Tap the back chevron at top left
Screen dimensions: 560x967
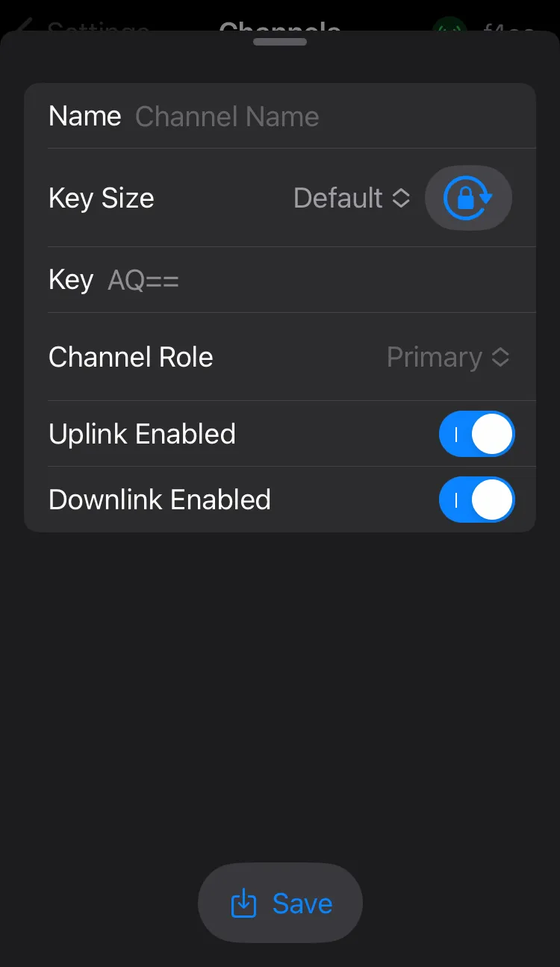pyautogui.click(x=24, y=27)
